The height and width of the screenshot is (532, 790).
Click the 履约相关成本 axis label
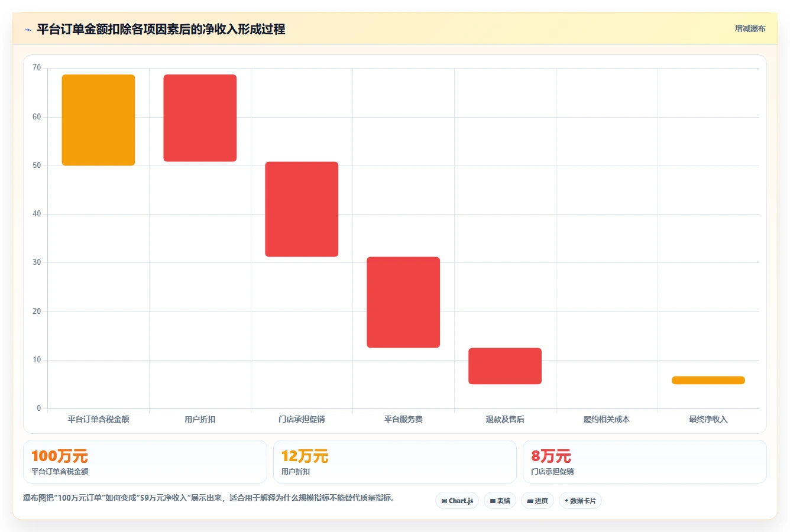(x=607, y=419)
